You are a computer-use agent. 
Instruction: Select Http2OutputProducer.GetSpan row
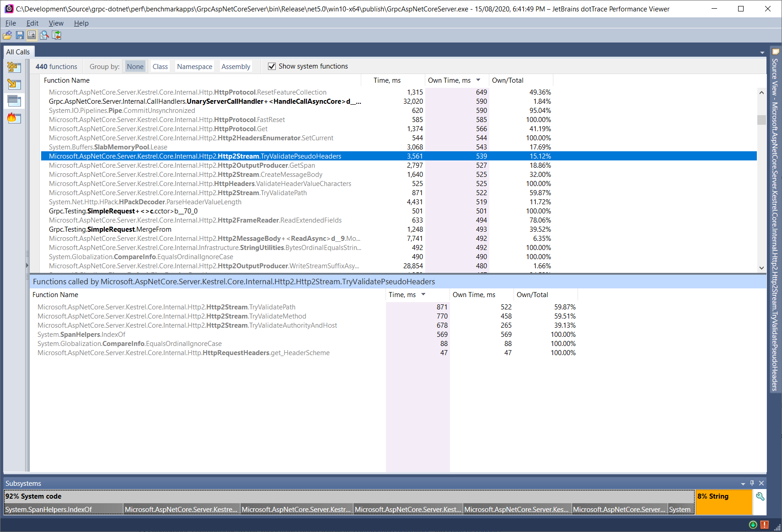point(399,165)
